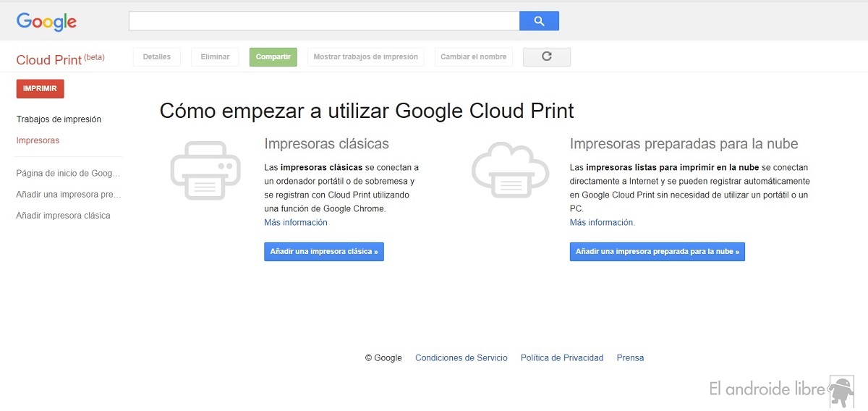Click Añadir impresora clásica in sidebar

click(63, 216)
